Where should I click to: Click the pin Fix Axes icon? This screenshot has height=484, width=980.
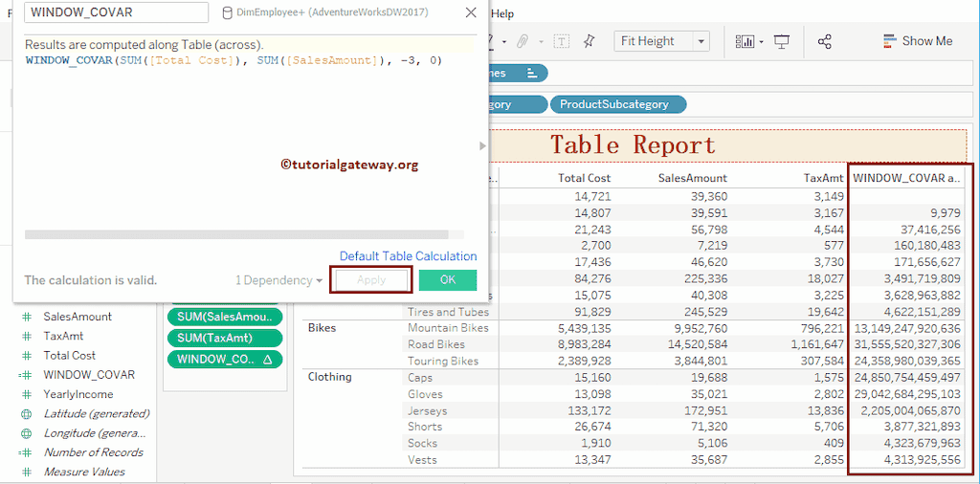(589, 41)
